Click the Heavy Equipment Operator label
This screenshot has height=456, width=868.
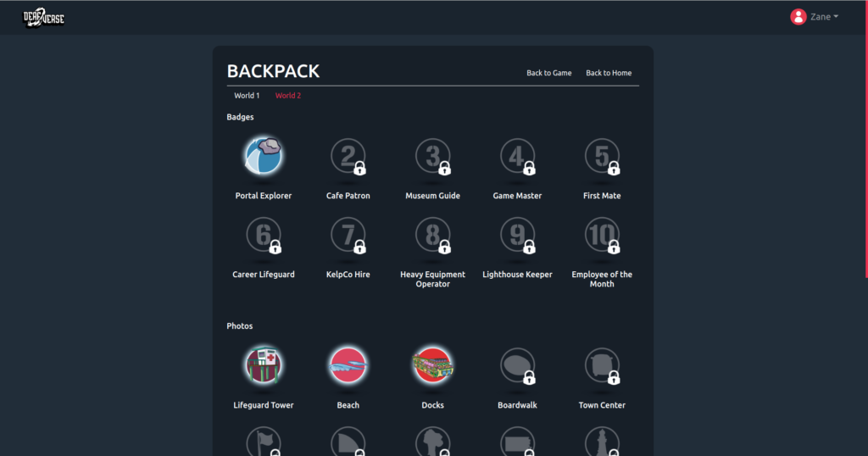433,279
